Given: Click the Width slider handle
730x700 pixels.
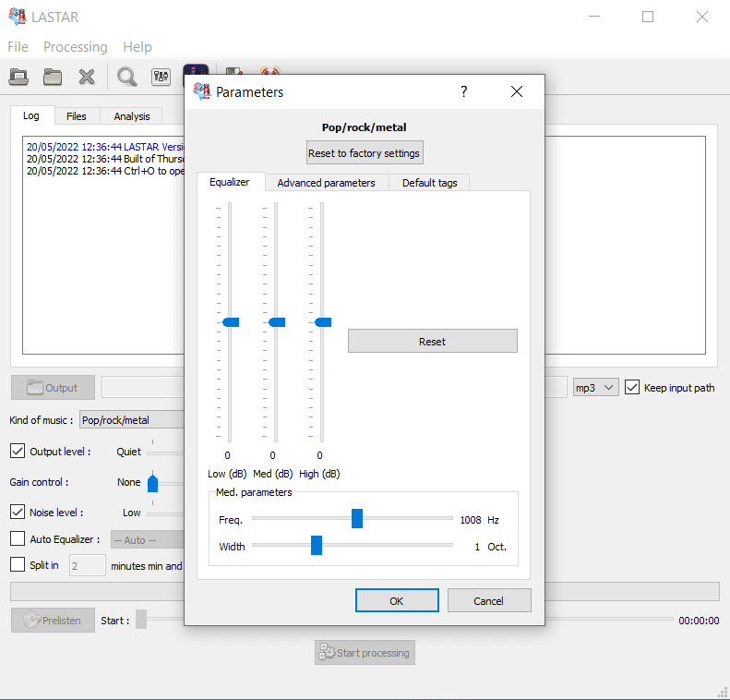Looking at the screenshot, I should [317, 546].
